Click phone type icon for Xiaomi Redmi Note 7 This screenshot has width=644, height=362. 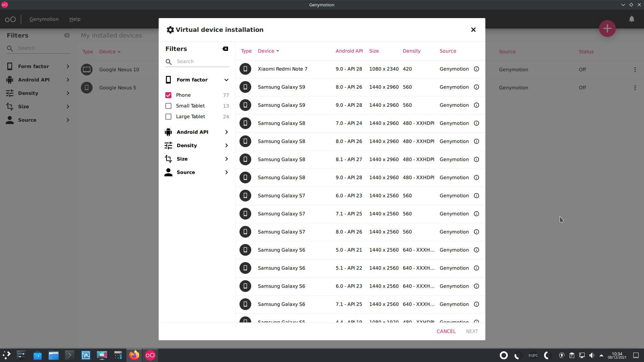click(245, 69)
